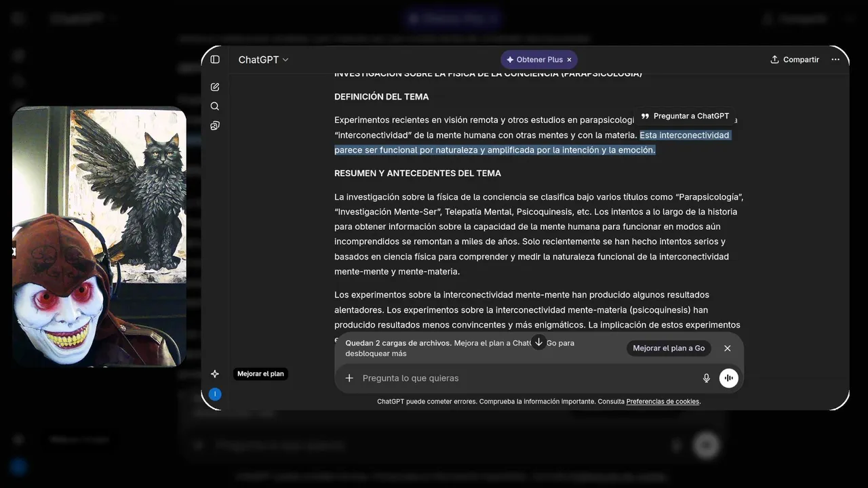Viewport: 868px width, 488px height.
Task: Open the blue profile avatar
Action: pos(215,394)
